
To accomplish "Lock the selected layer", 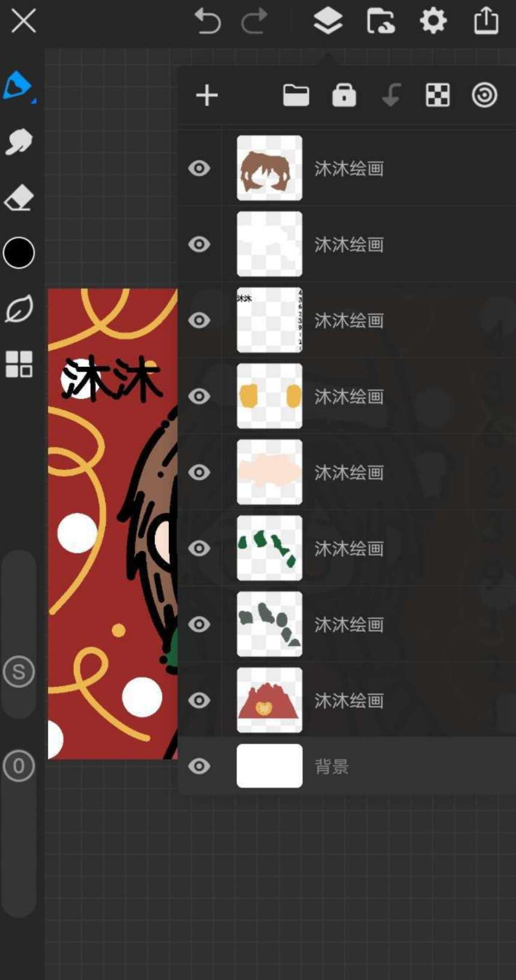I will coord(344,95).
